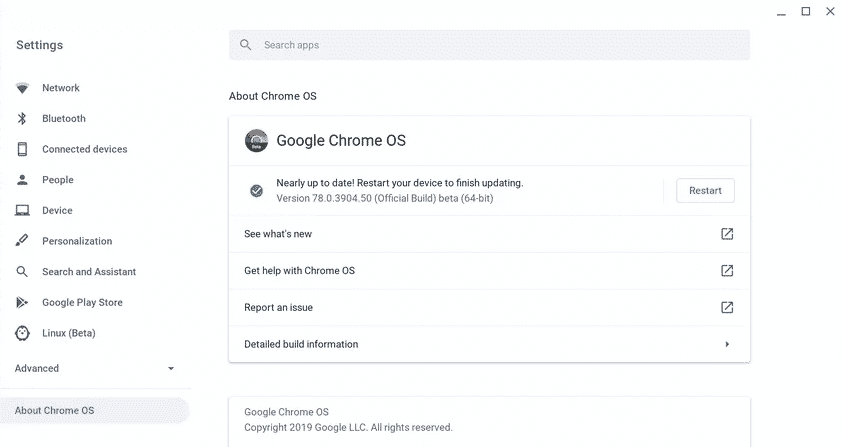842x447 pixels.
Task: Select the Bluetooth icon in sidebar
Action: pos(22,119)
